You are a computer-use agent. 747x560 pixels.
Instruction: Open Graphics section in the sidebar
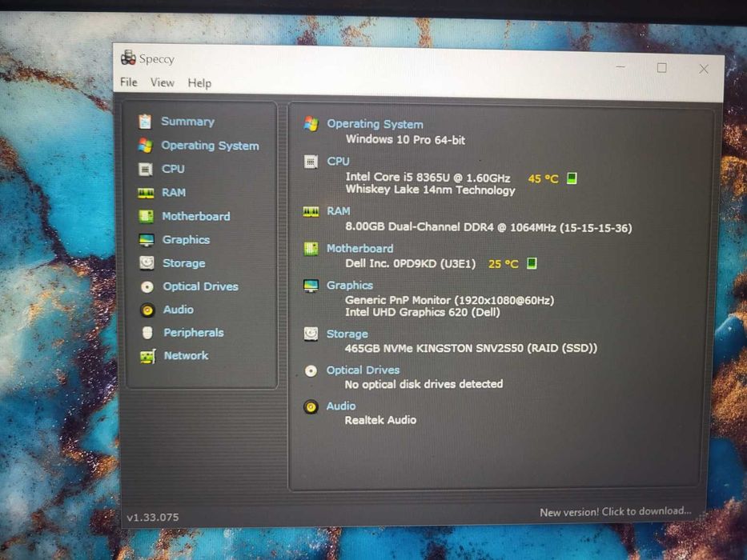tap(187, 239)
